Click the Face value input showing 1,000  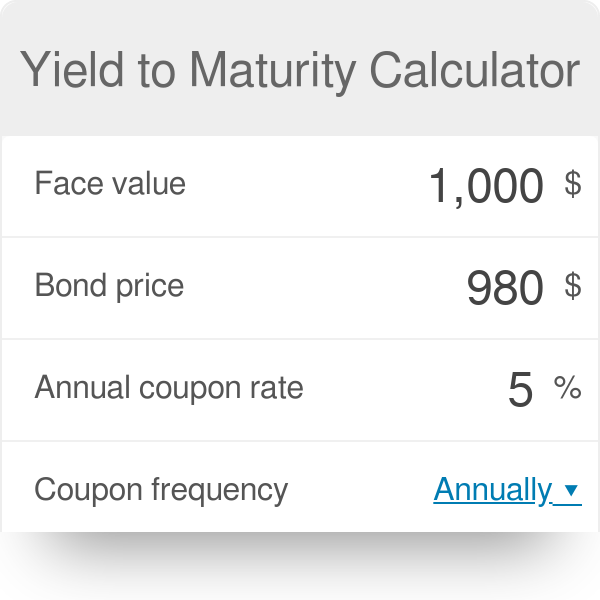485,185
